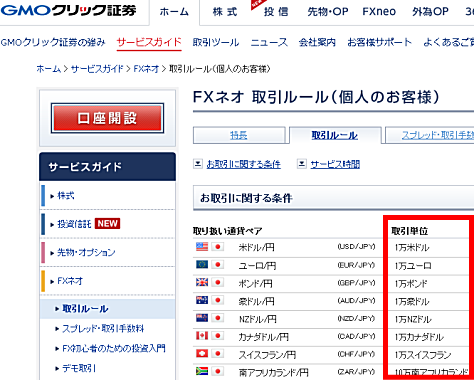
Task: Click the 1万ポンド trading unit cell
Action: (x=411, y=284)
